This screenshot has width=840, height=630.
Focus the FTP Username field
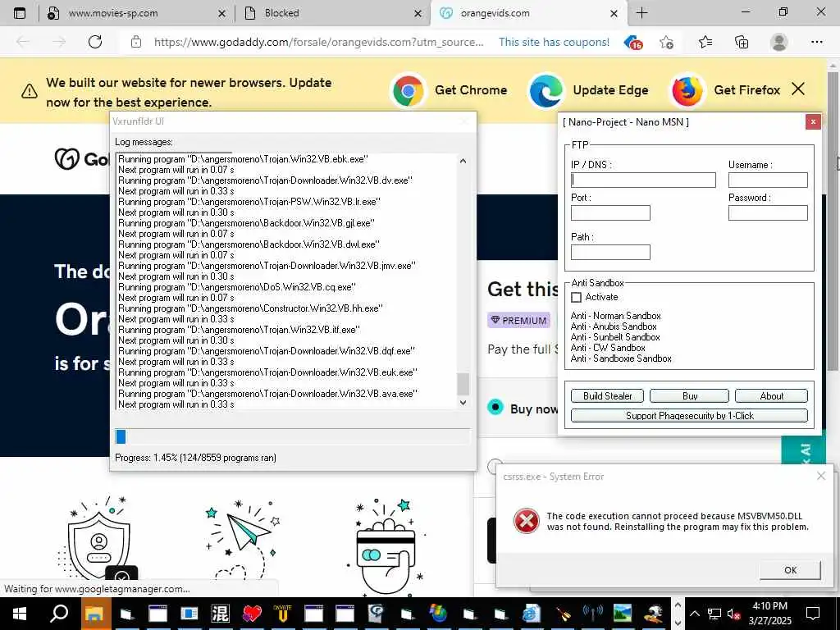(x=768, y=180)
